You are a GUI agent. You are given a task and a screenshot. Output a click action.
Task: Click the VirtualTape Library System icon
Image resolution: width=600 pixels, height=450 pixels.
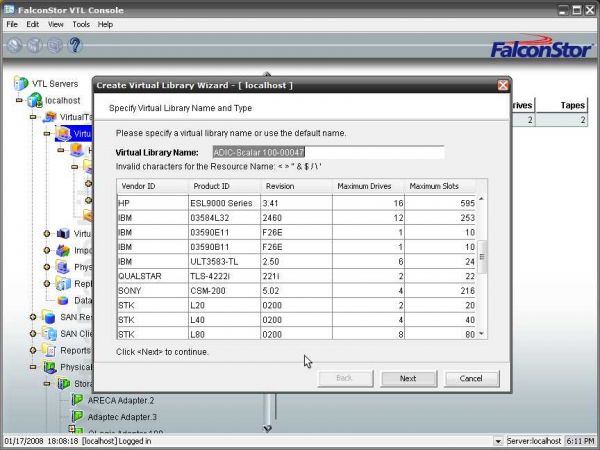click(50, 117)
